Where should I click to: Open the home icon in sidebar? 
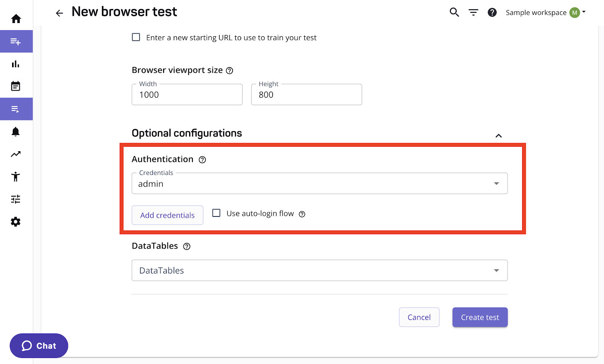[16, 19]
